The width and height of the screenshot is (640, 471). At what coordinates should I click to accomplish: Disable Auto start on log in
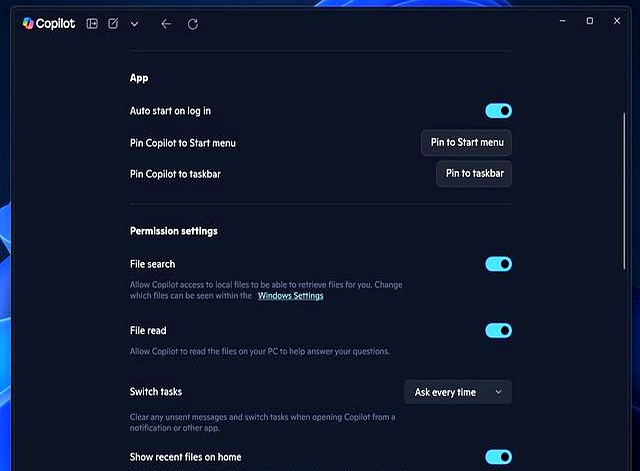click(x=498, y=111)
